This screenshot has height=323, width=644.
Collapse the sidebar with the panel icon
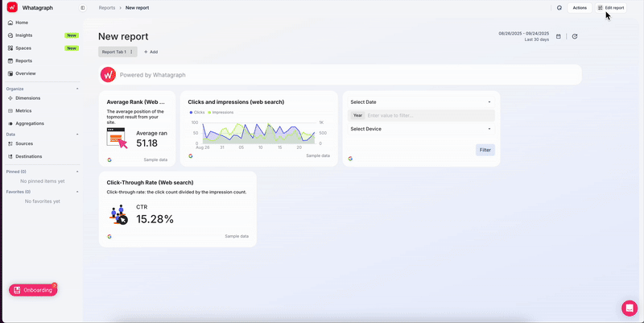click(x=83, y=7)
